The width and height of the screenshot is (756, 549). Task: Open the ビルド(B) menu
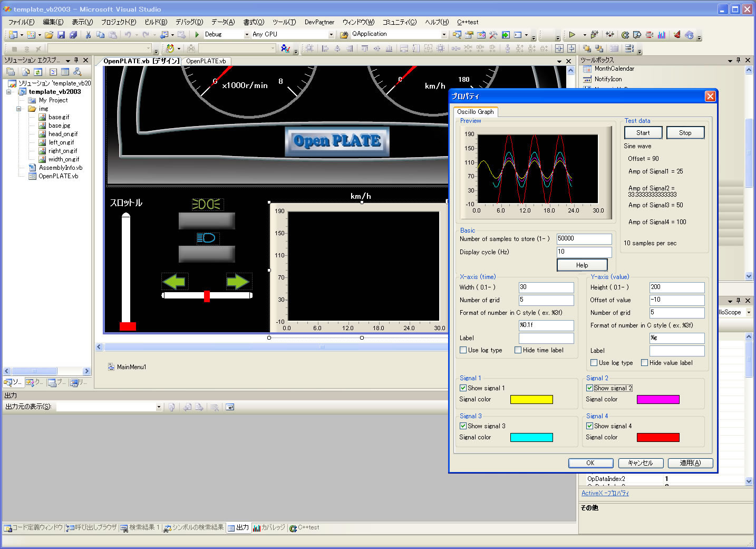pos(156,22)
